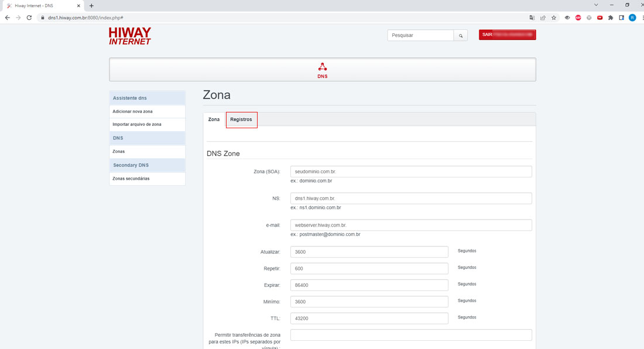Image resolution: width=644 pixels, height=349 pixels.
Task: Click the TTL input field
Action: pyautogui.click(x=369, y=319)
